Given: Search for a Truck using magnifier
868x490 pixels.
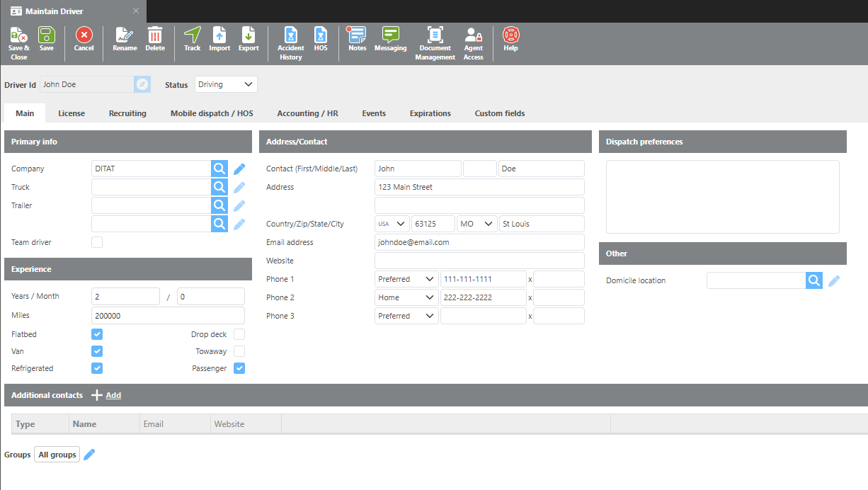Looking at the screenshot, I should point(219,187).
